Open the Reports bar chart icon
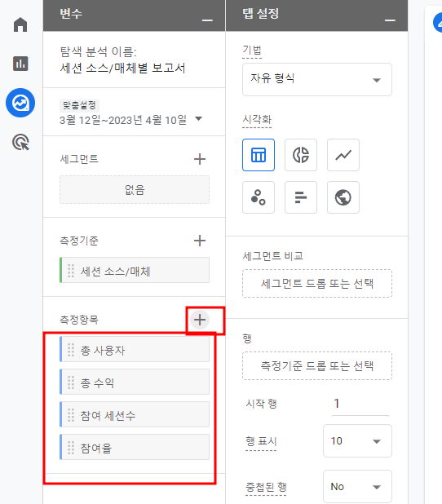The width and height of the screenshot is (442, 504). coord(20,64)
